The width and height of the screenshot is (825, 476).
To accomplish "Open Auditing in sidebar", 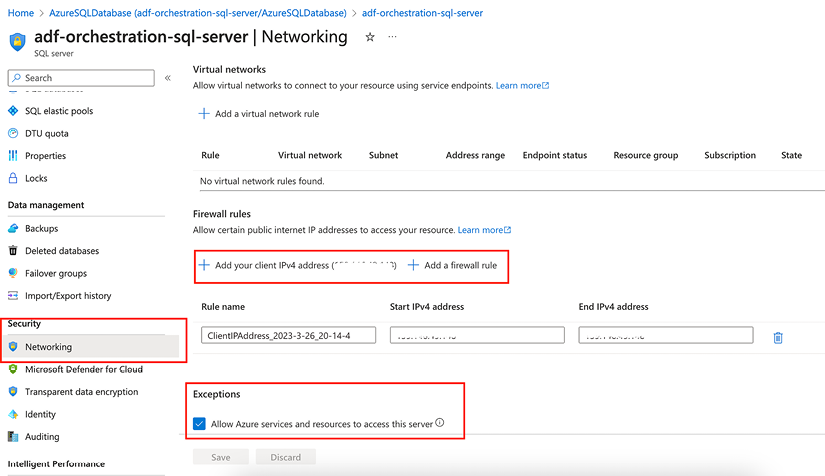I will point(42,437).
